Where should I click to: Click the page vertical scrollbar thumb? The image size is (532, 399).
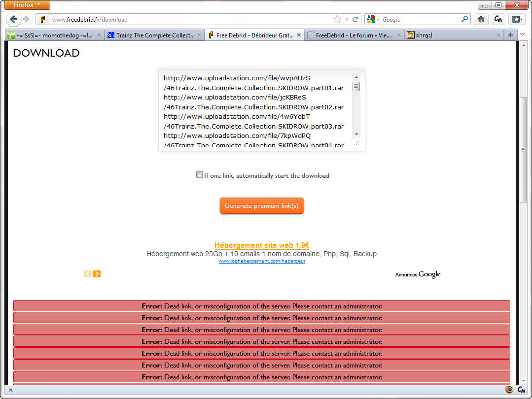524,150
